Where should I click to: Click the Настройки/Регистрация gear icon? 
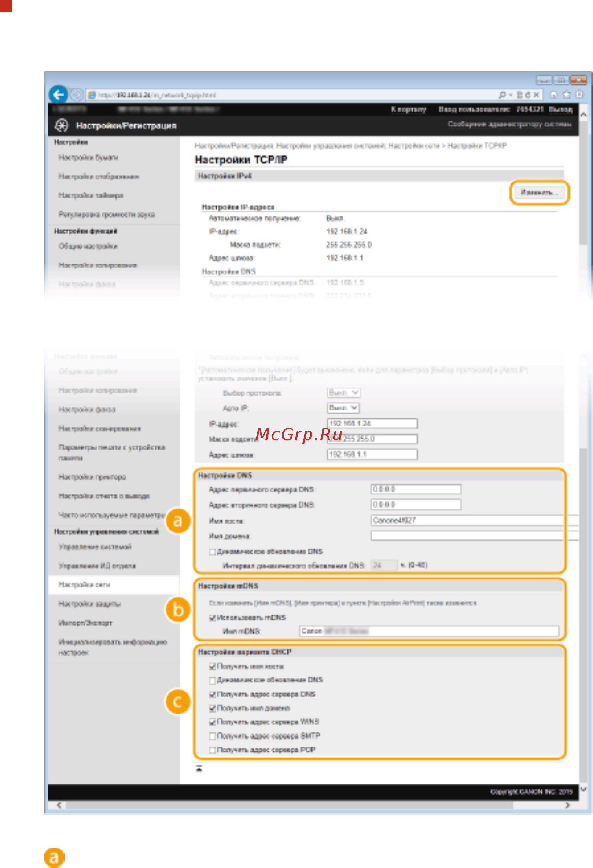coord(61,125)
